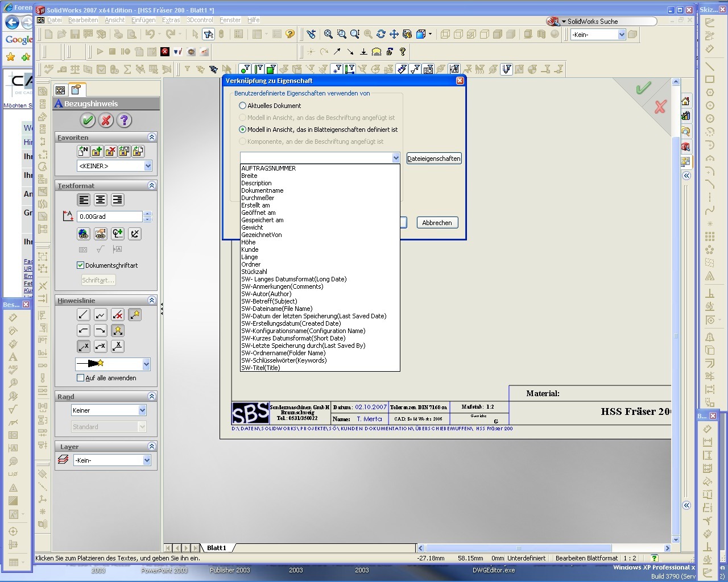Click the pan move arrows icon
This screenshot has width=728, height=582.
click(394, 34)
